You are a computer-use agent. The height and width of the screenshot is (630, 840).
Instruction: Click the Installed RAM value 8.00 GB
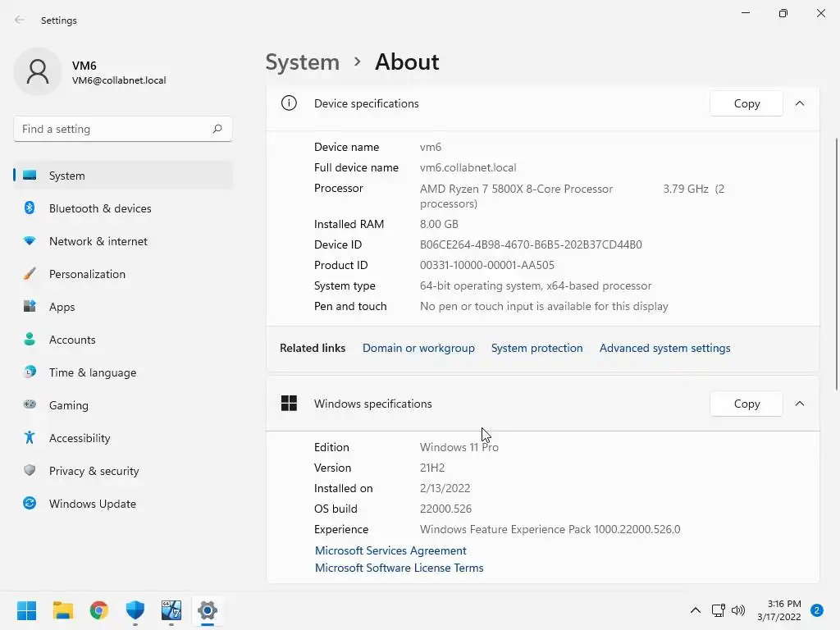pos(440,224)
